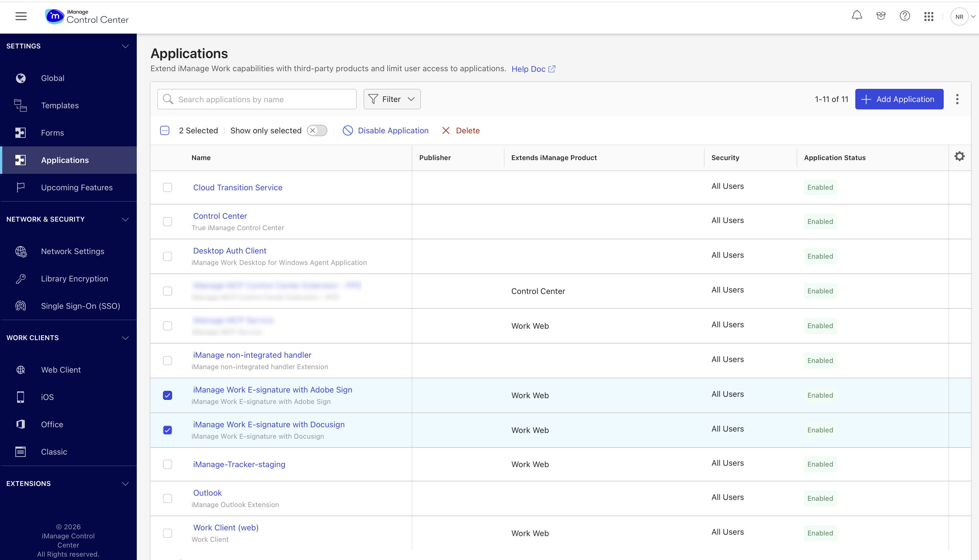The height and width of the screenshot is (560, 979).
Task: Click the Delete button
Action: (x=461, y=131)
